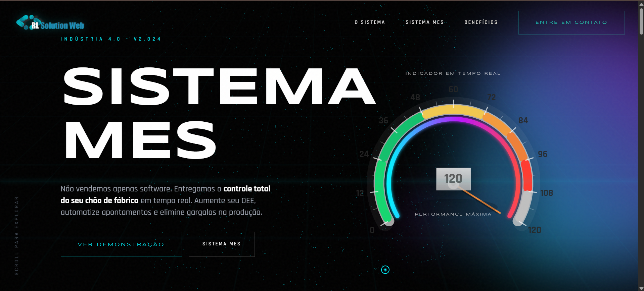644x291 pixels.
Task: Click the red segment of the gauge arc
Action: tap(527, 175)
